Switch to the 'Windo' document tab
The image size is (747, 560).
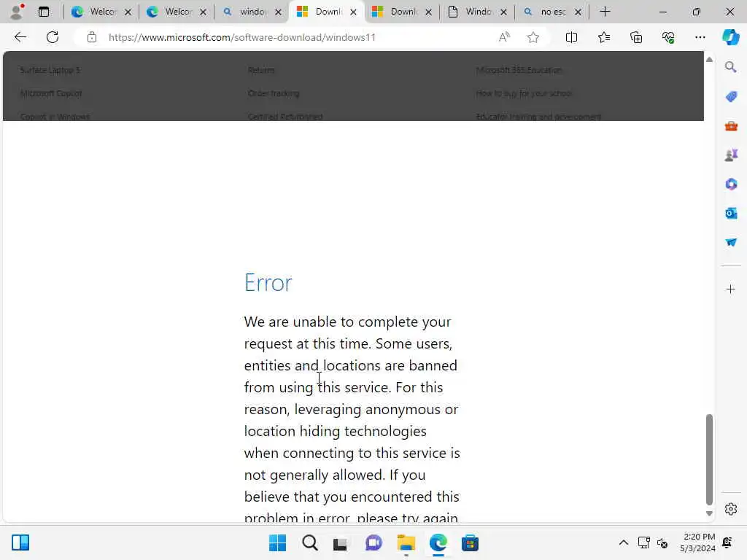pyautogui.click(x=477, y=12)
